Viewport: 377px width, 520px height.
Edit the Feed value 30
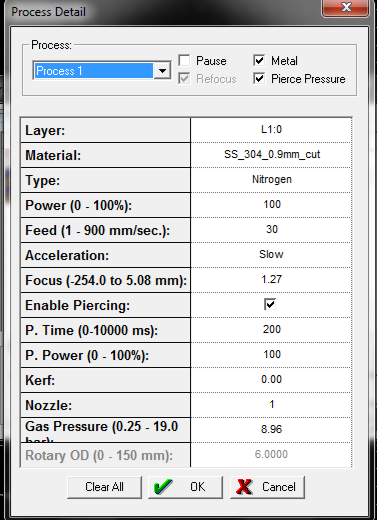271,230
